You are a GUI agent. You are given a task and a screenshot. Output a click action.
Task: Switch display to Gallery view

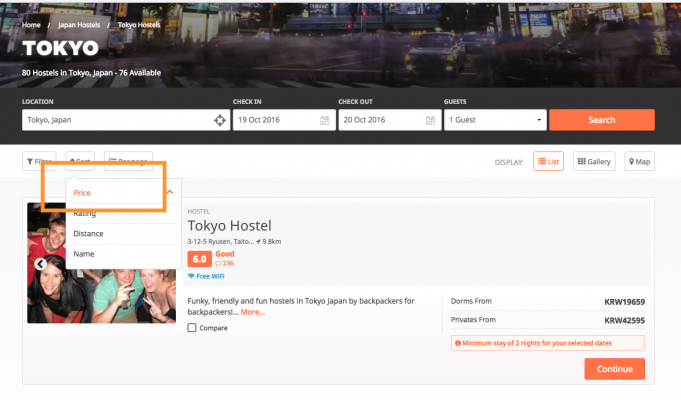coord(594,161)
